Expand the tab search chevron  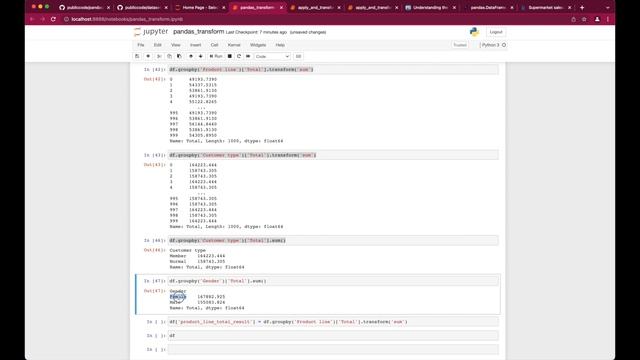tap(608, 7)
